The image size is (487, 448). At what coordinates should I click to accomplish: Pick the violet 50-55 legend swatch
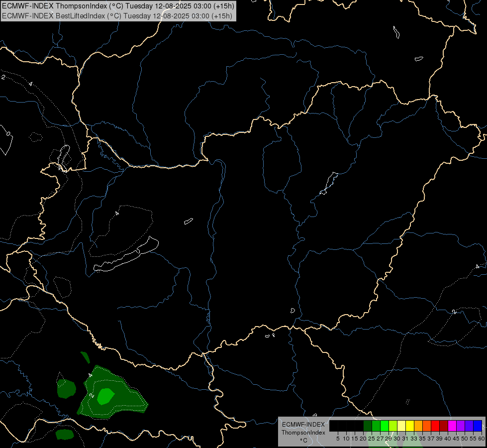(x=469, y=426)
